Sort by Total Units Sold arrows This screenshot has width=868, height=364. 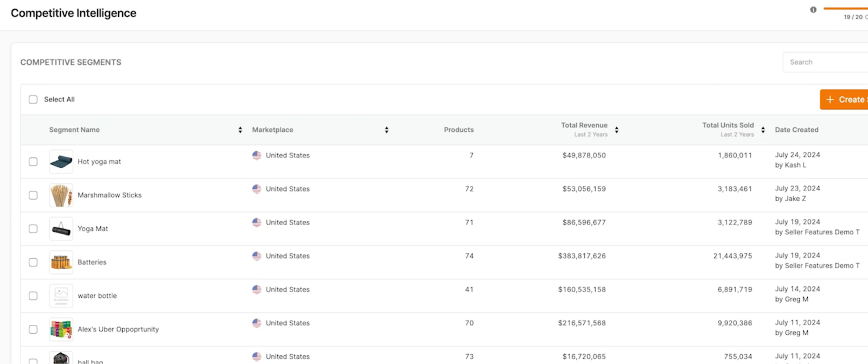pyautogui.click(x=763, y=130)
